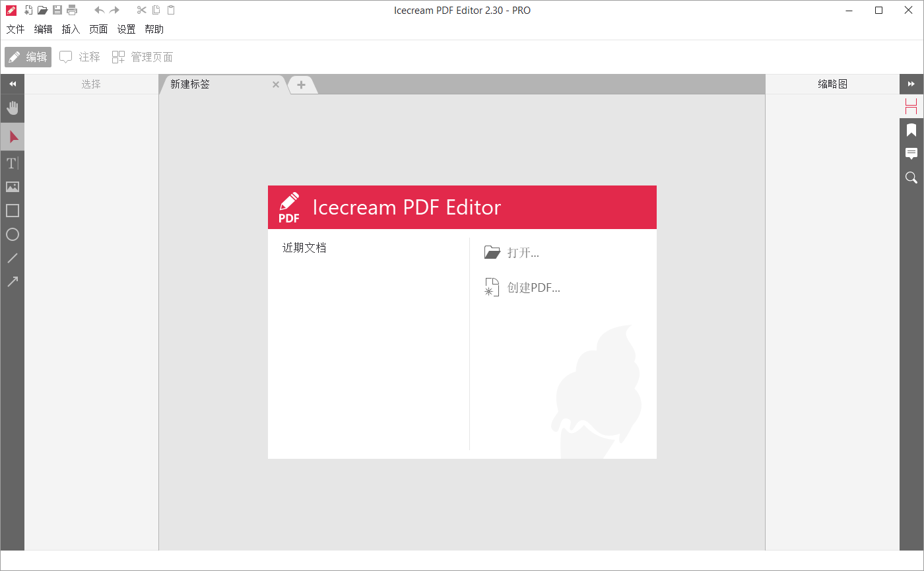Open the Search magnifier panel
Viewport: 924px width, 571px height.
pos(911,178)
